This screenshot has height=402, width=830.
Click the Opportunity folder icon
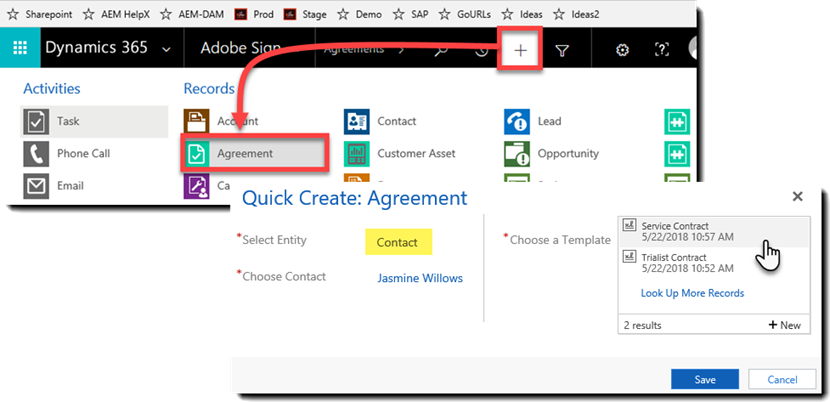[517, 154]
